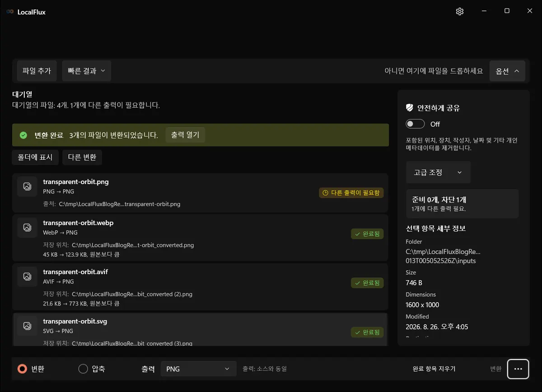Open the three-dot more options menu
Viewport: 542px width, 392px height.
[x=518, y=369]
